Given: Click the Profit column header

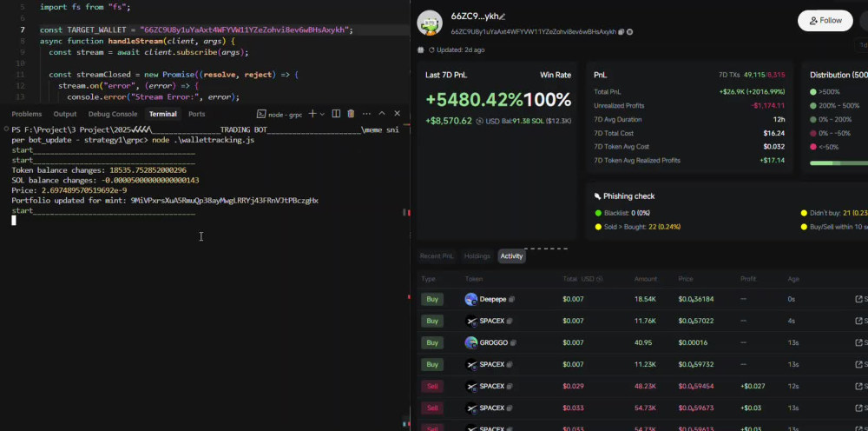Looking at the screenshot, I should click(748, 279).
